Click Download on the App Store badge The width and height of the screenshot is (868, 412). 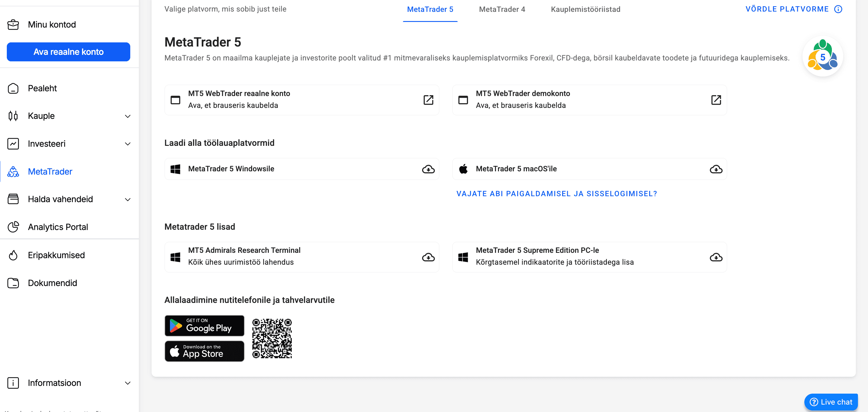204,351
